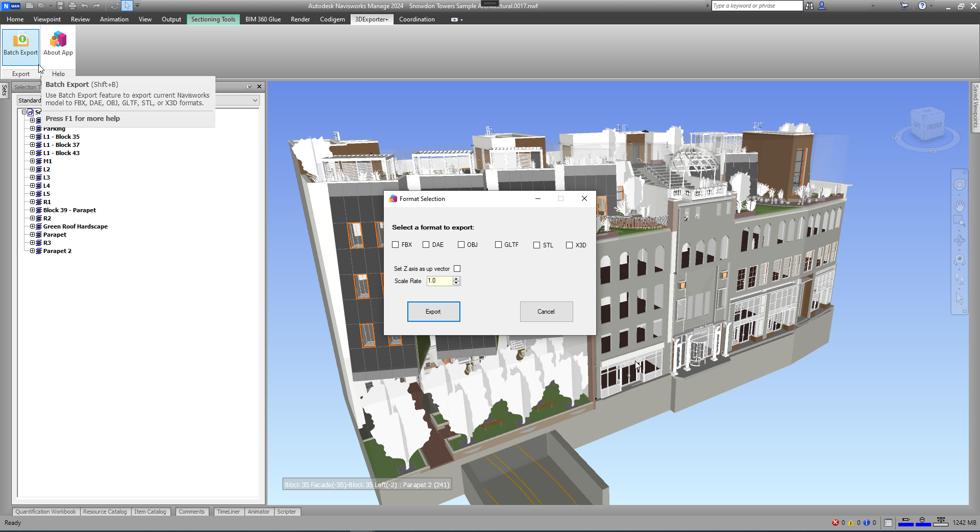This screenshot has height=532, width=980.
Task: Activate the Select cursor tool icon
Action: pos(127,6)
